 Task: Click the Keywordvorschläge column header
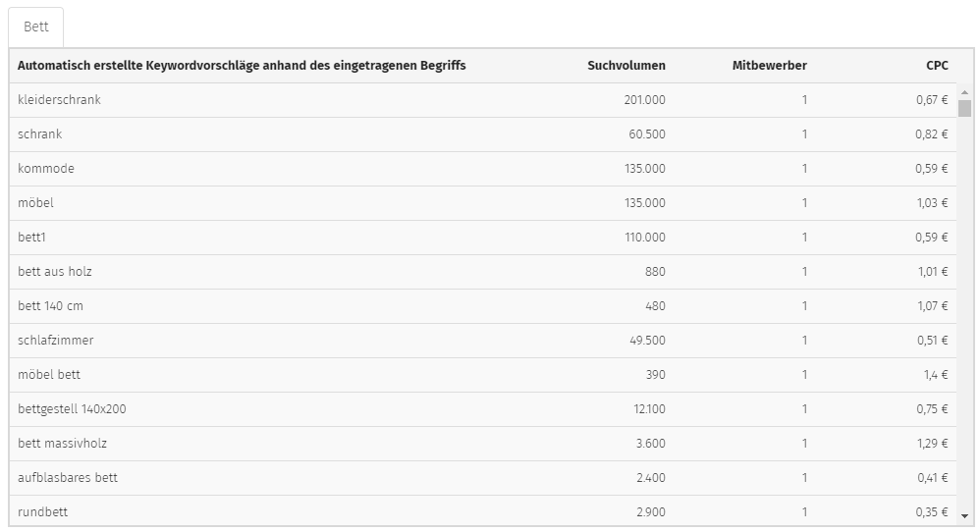tap(242, 66)
